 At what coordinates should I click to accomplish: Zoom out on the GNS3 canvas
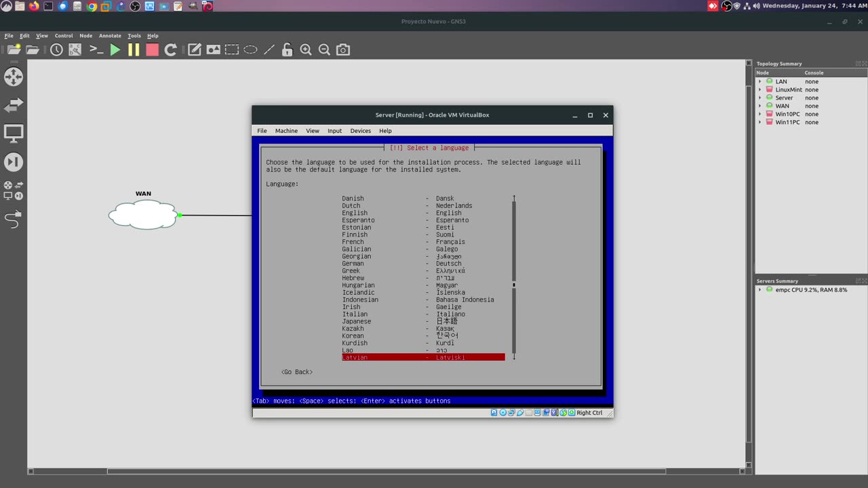tap(324, 49)
